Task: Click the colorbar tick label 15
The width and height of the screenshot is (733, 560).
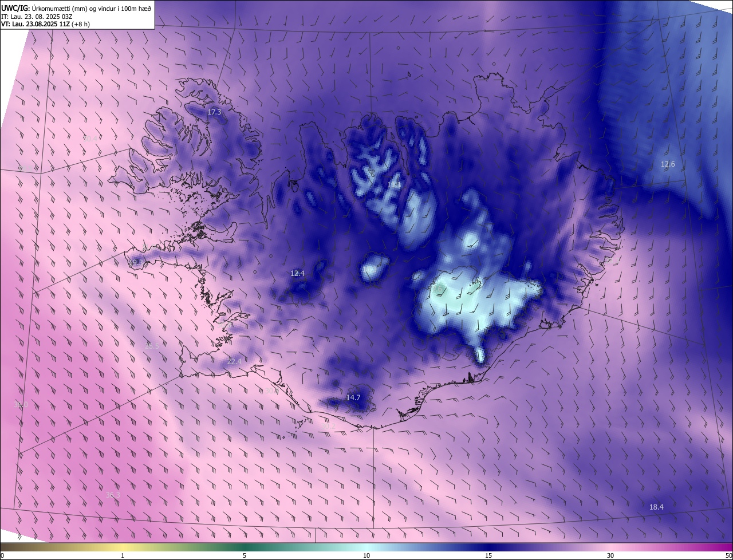Action: pyautogui.click(x=488, y=555)
